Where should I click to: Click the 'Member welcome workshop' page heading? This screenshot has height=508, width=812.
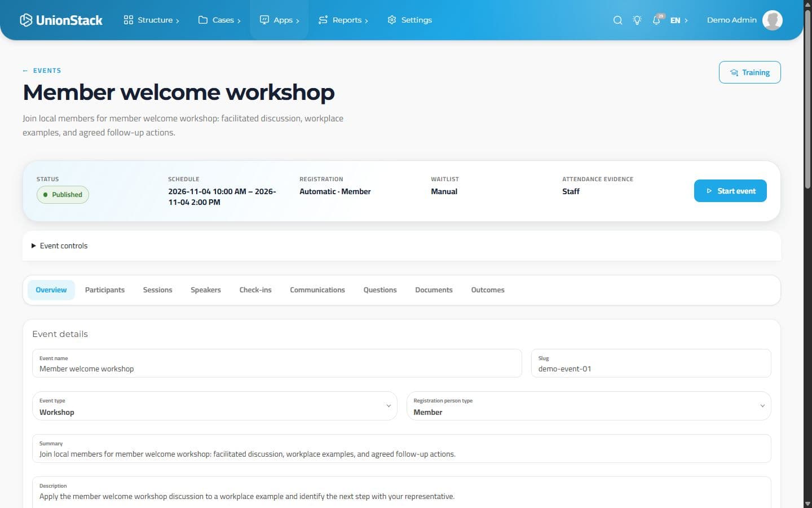coord(179,92)
